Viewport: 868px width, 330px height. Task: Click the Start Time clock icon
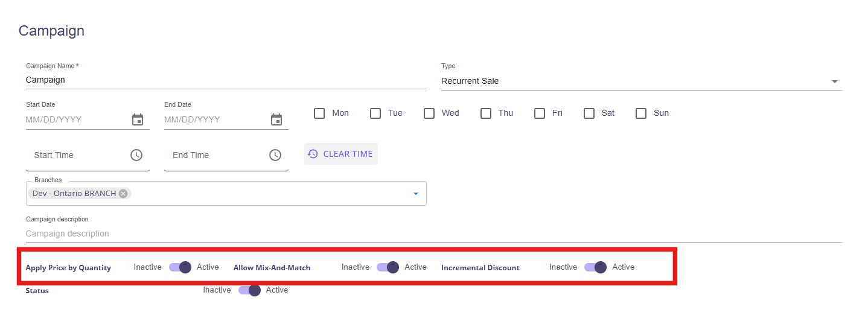[136, 155]
